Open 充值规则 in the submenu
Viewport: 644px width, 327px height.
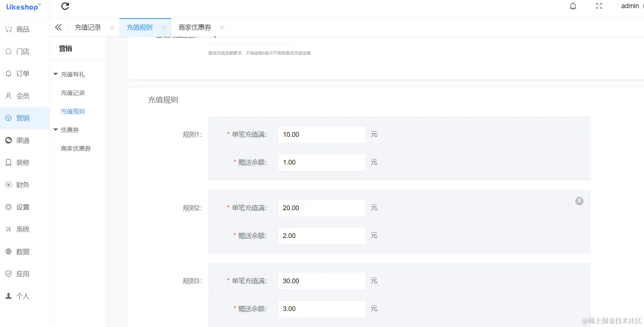tap(73, 112)
